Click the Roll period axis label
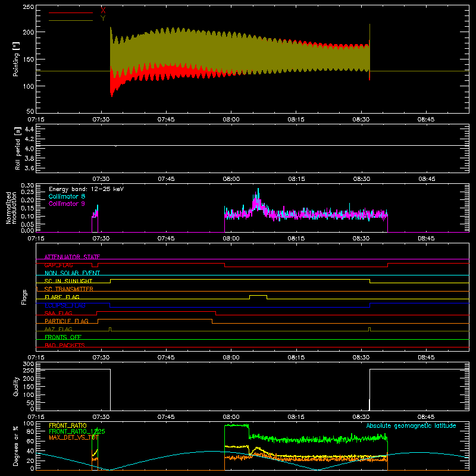This screenshot has width=476, height=476. point(18,148)
